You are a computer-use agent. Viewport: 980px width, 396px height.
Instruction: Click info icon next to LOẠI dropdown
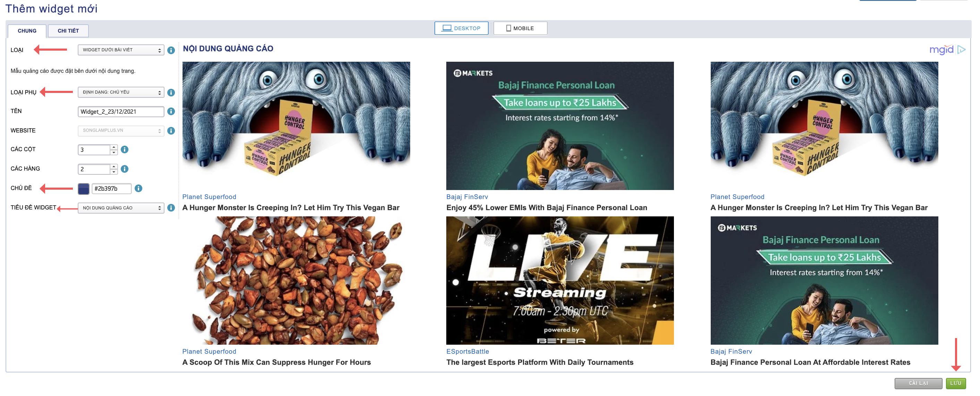point(171,50)
